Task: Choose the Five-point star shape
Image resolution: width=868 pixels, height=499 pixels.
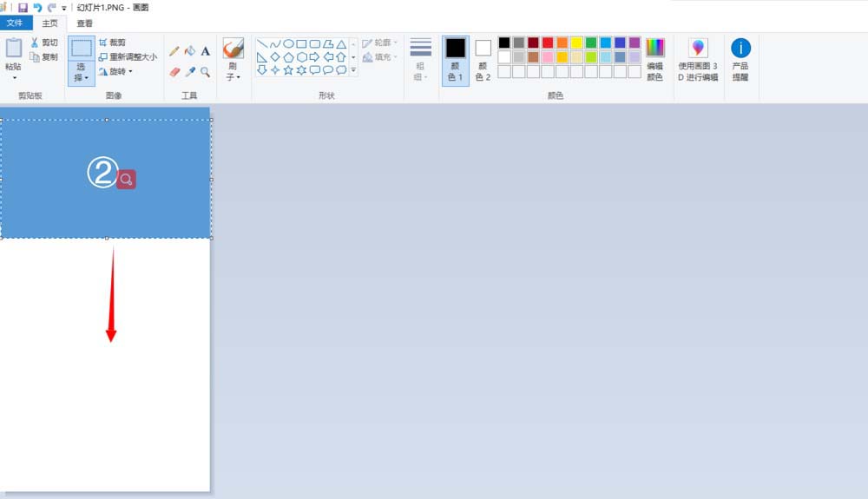Action: coord(288,69)
